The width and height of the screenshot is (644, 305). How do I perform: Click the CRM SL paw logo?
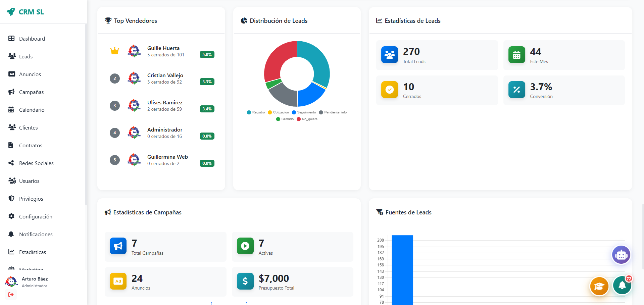coord(11,11)
